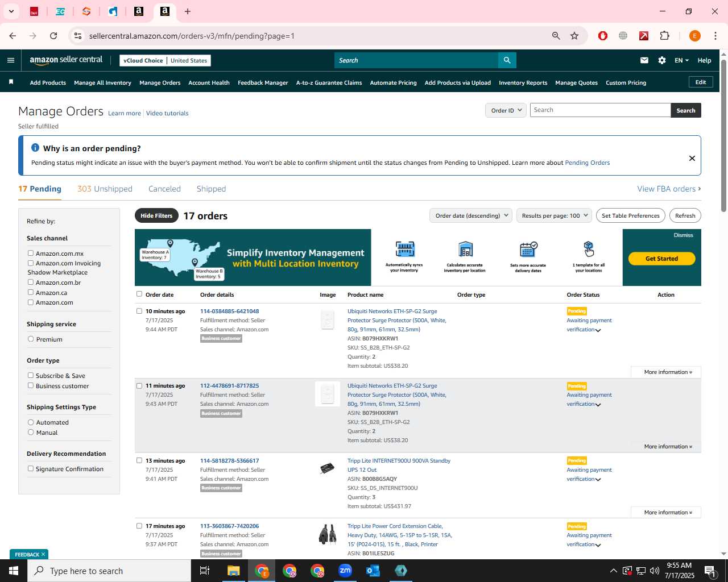This screenshot has height=582, width=728.
Task: Open Feedback Manager menu item
Action: click(263, 82)
